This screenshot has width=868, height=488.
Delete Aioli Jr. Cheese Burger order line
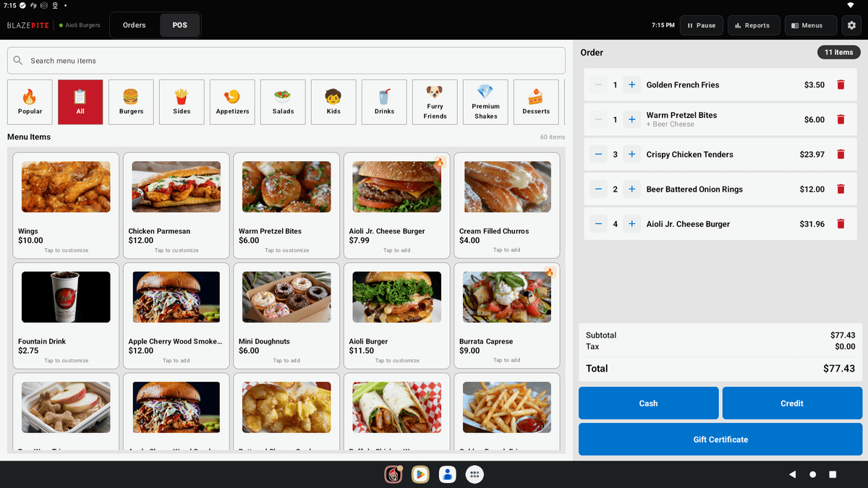tap(841, 223)
